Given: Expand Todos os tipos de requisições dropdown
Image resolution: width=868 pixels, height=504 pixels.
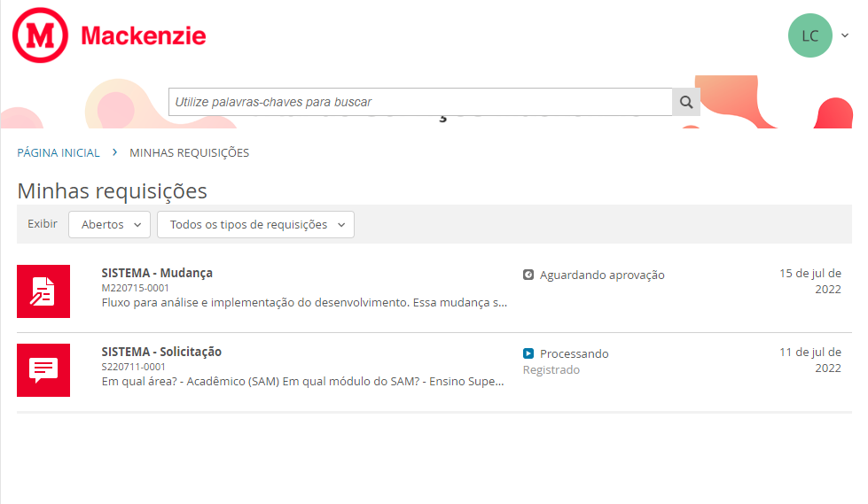Looking at the screenshot, I should point(255,224).
